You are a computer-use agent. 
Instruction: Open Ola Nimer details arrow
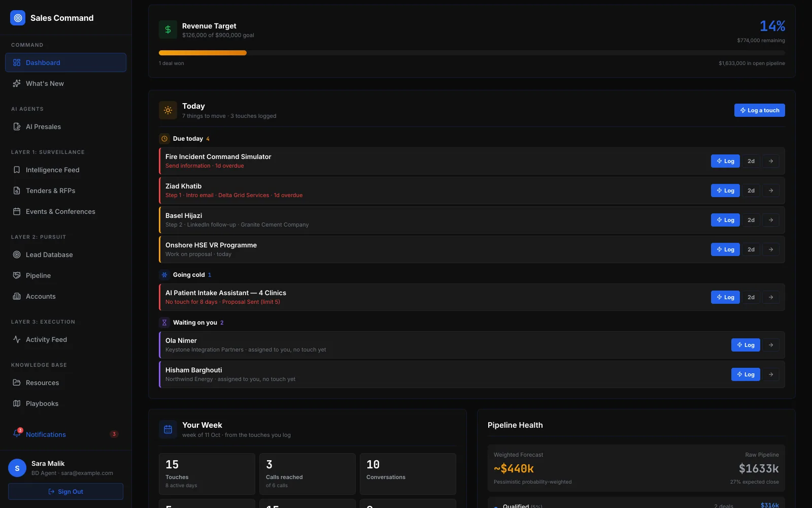click(x=771, y=345)
